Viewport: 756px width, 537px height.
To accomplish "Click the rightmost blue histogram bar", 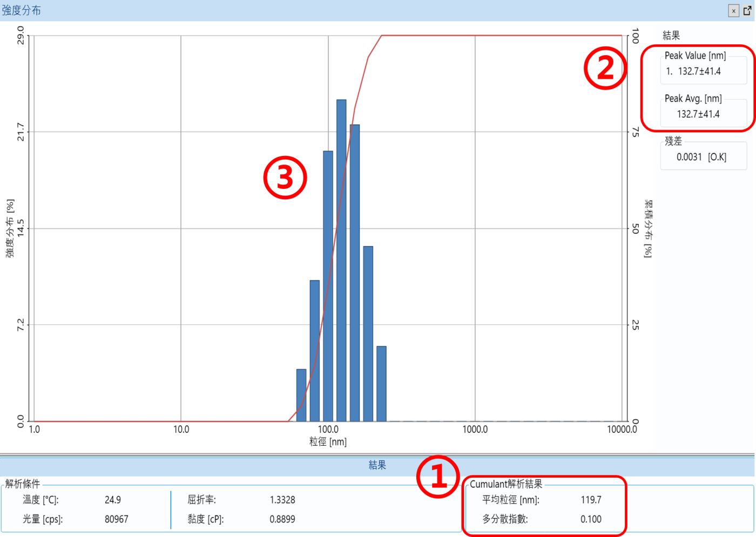I will [x=381, y=383].
